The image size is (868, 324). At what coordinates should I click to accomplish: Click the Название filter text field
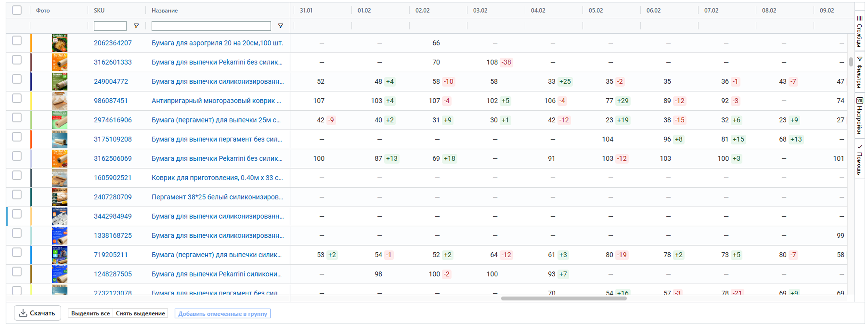pyautogui.click(x=211, y=26)
